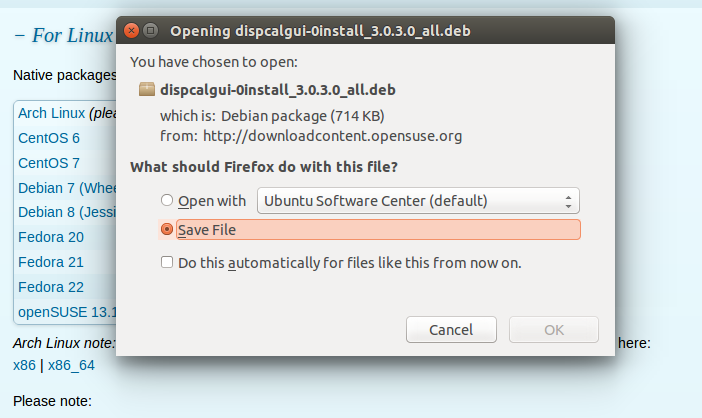702x418 pixels.
Task: Select the Save File radio button
Action: pos(167,229)
